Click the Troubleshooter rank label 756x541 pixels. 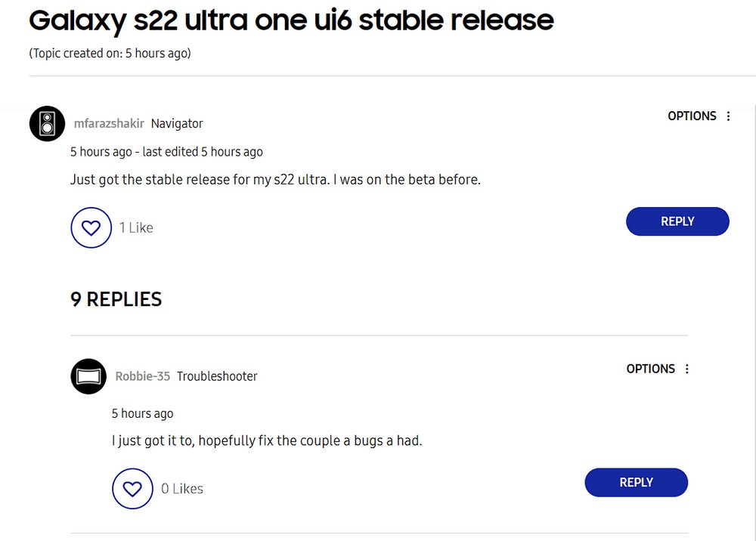pos(217,376)
